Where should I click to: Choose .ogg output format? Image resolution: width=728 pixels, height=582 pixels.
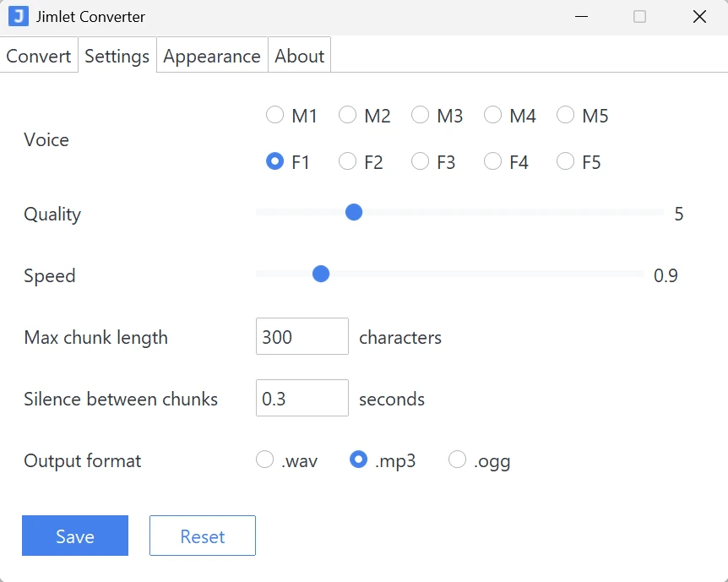(457, 460)
